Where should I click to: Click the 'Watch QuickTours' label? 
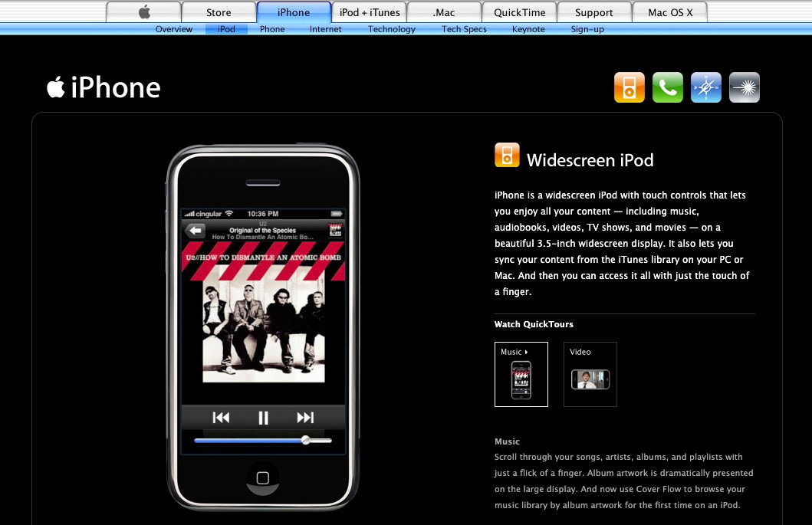point(534,324)
